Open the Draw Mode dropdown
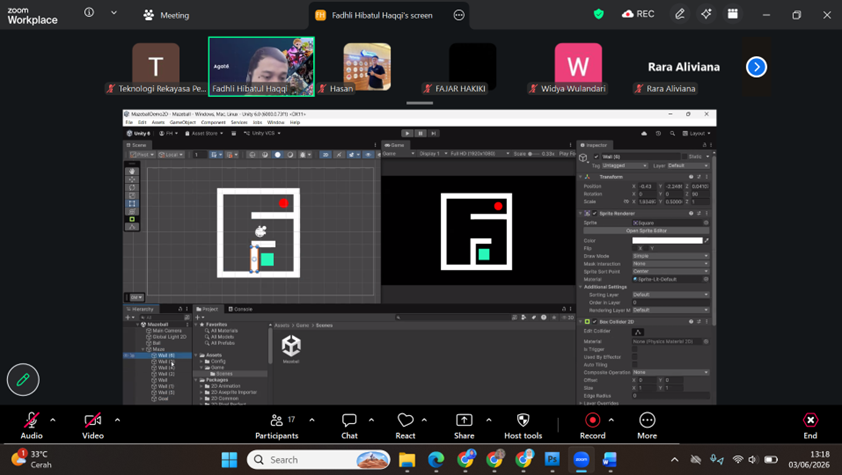The height and width of the screenshot is (475, 842). tap(671, 256)
